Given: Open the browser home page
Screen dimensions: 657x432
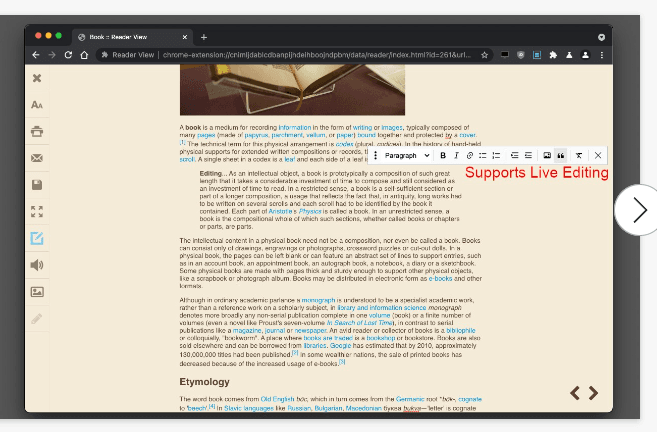Looking at the screenshot, I should tap(84, 55).
